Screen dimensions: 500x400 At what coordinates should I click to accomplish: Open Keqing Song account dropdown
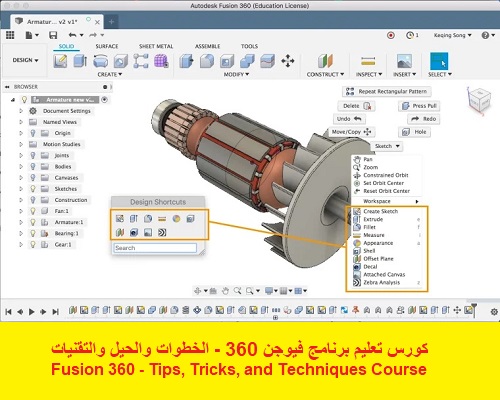(452, 35)
